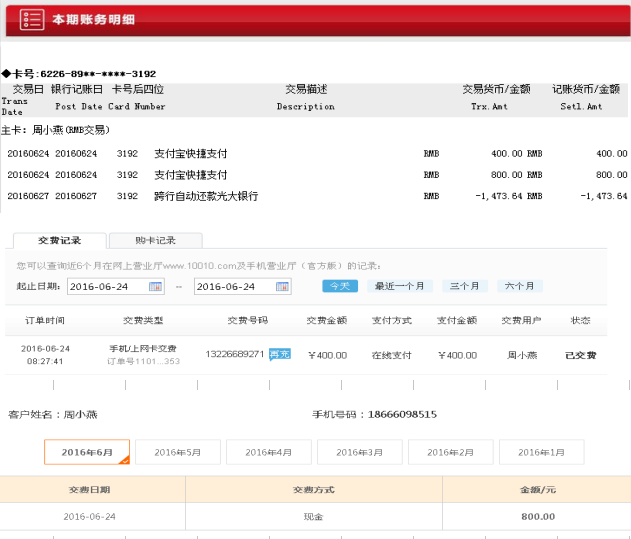Click the end date input field
Screen dimensions: 631x539
[x=235, y=287]
